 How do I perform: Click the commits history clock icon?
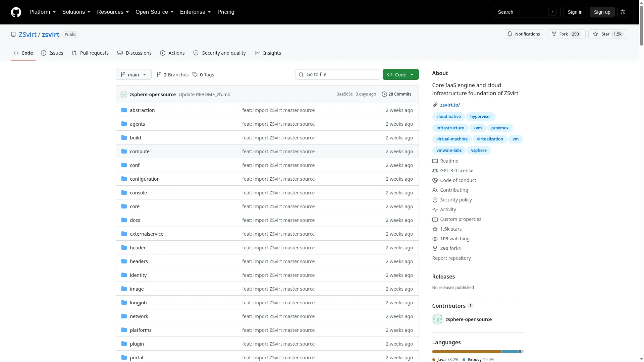(x=384, y=94)
